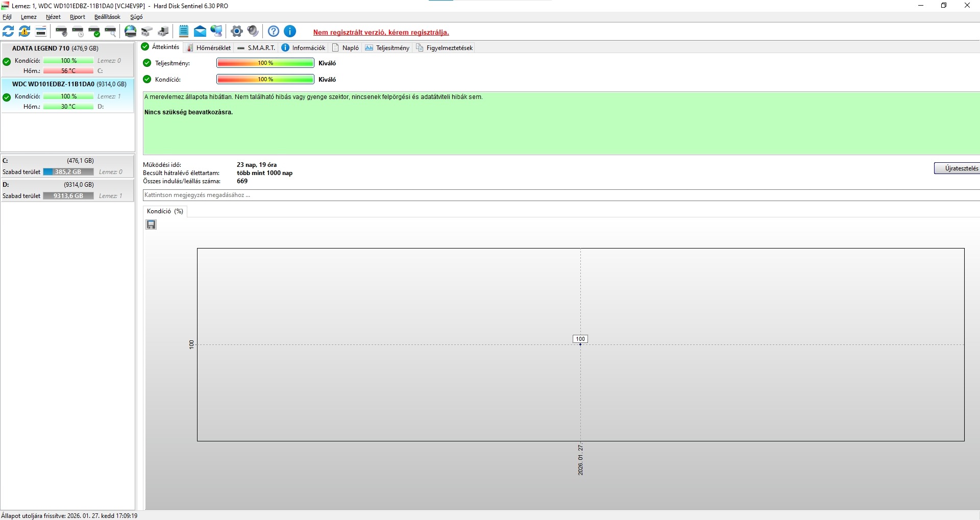The width and height of the screenshot is (980, 520).
Task: Open the Fájl menu
Action: (x=7, y=17)
